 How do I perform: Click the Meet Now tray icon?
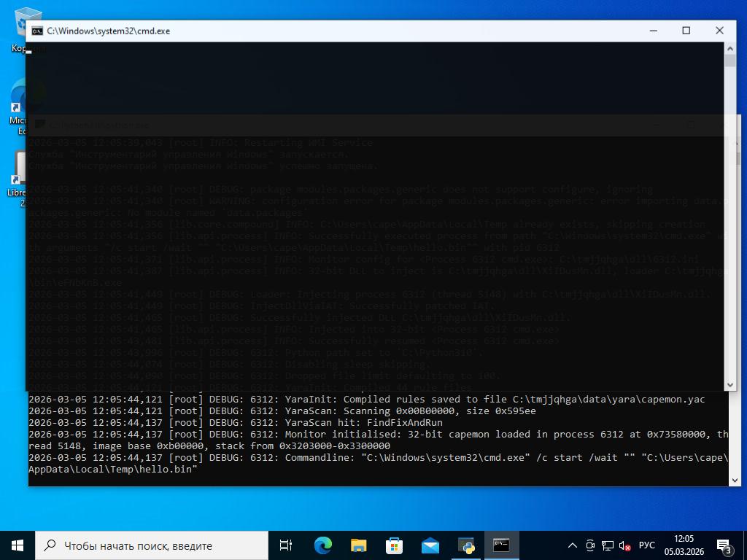(590, 545)
